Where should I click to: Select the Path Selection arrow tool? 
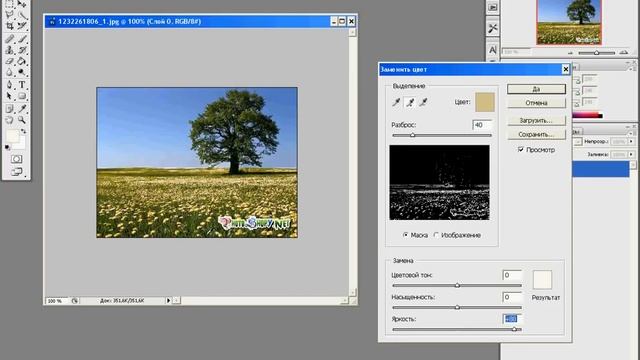pos(10,96)
